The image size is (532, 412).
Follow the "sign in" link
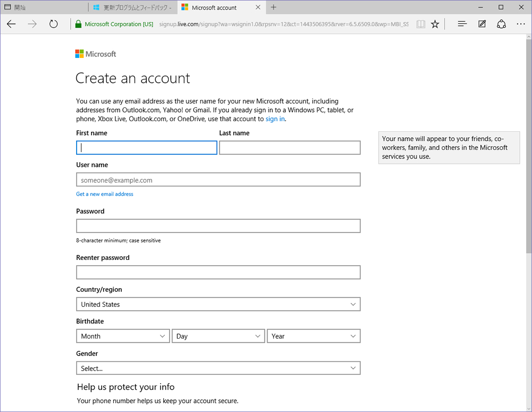click(275, 119)
